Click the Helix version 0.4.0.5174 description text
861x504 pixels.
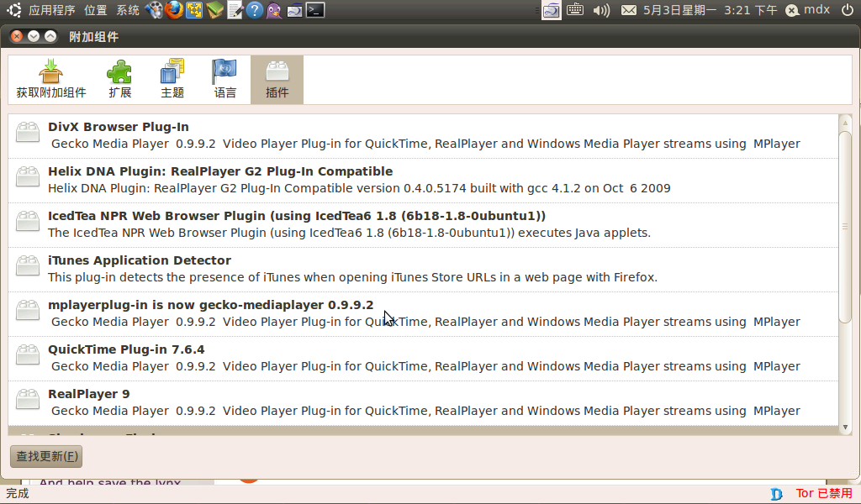[359, 188]
